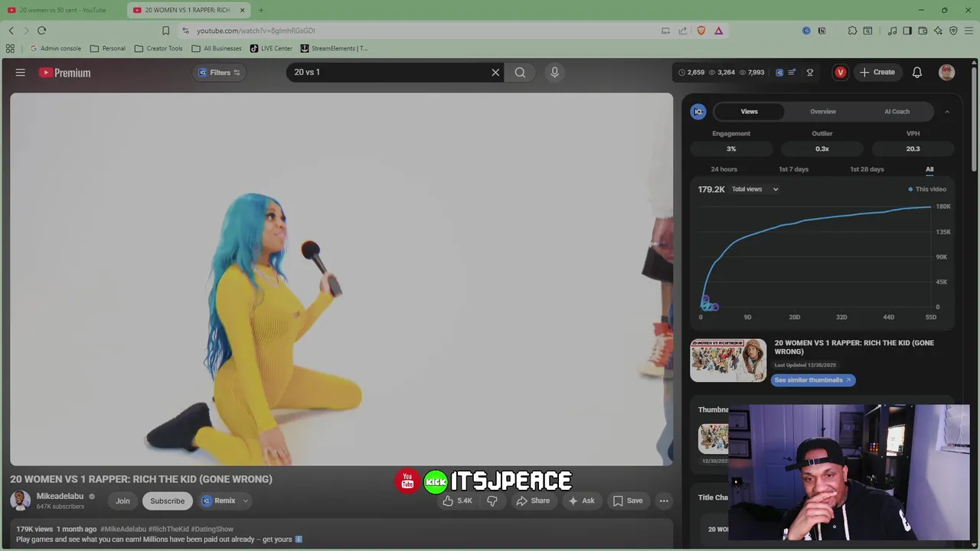
Task: Open the Admin console bookmark
Action: coord(54,48)
